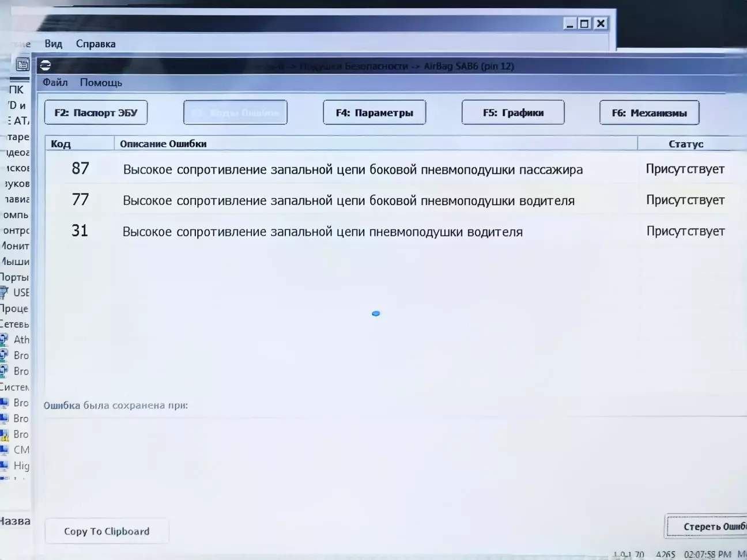Select error code 31 driver airbag row

point(322,232)
